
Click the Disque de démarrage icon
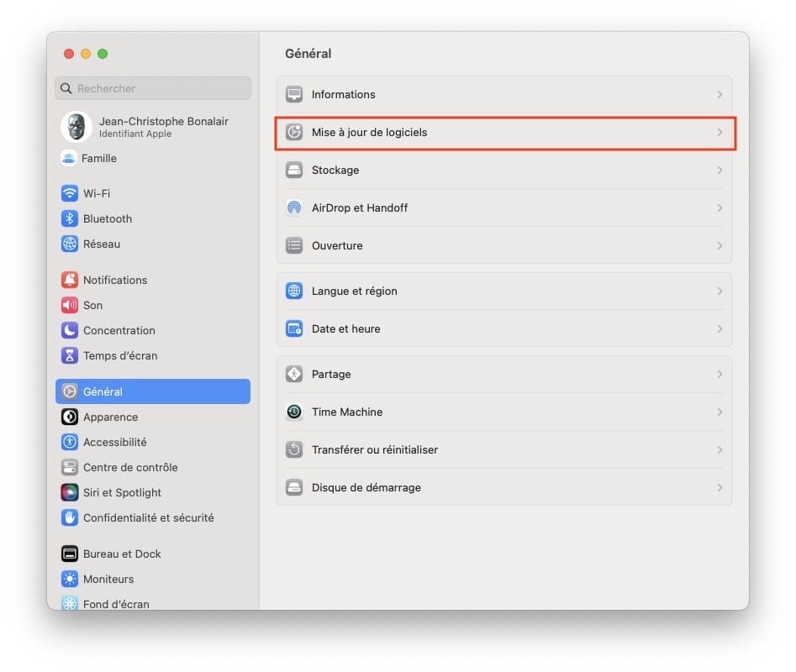click(x=294, y=487)
